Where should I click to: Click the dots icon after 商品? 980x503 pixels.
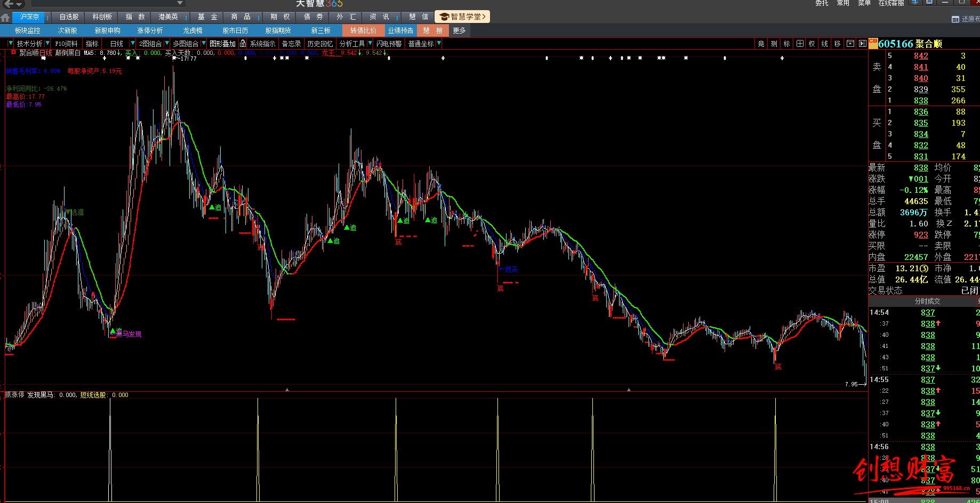point(258,17)
